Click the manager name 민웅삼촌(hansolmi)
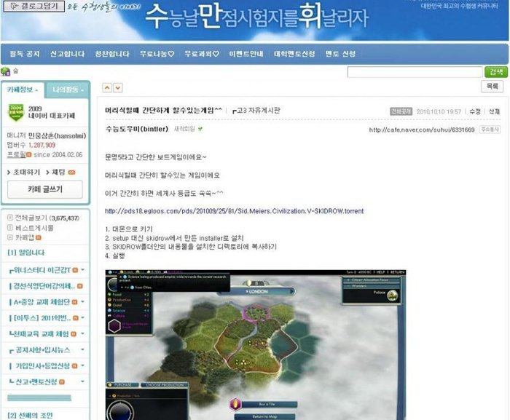The height and width of the screenshot is (420, 510). pos(58,136)
